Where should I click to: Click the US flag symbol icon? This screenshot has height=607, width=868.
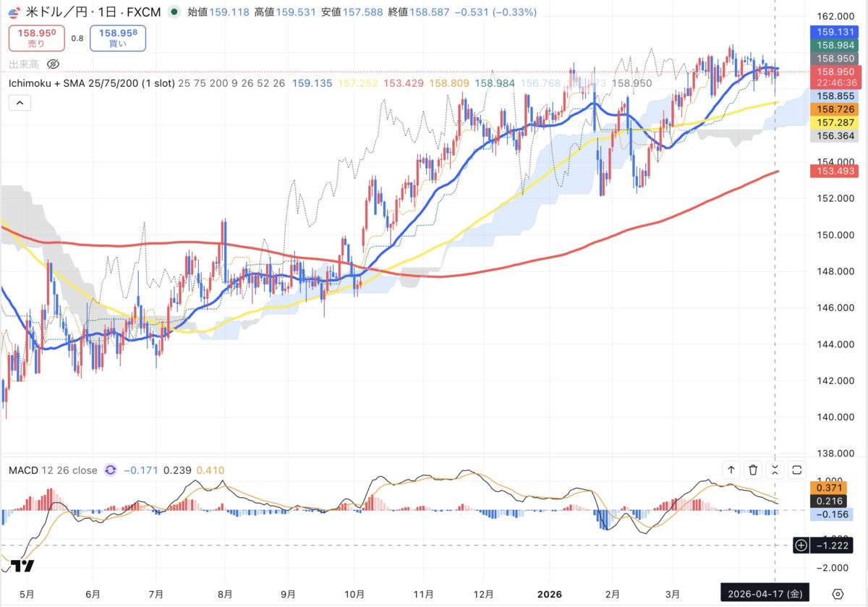14,12
